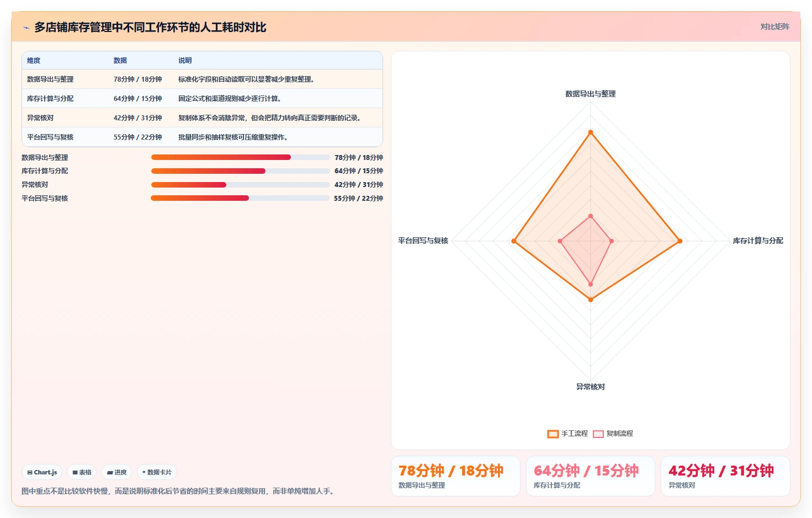The image size is (812, 518).
Task: Select the note starting with 复制体系不会消除异常
Action: click(269, 118)
